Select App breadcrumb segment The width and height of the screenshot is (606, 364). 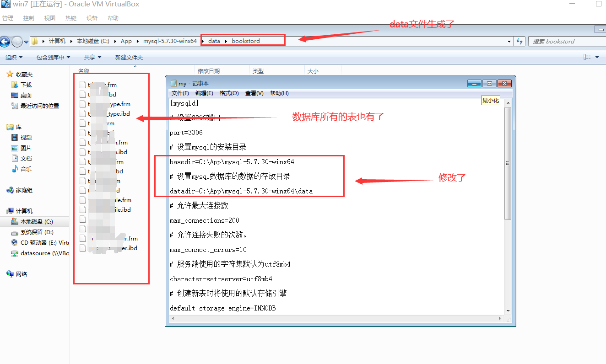[x=126, y=41]
